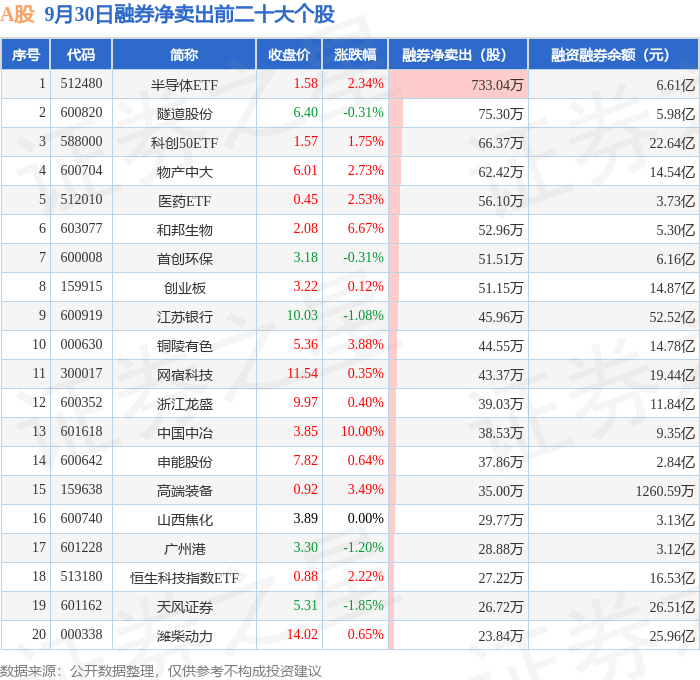
Task: Select stock code 000630
Action: click(x=81, y=345)
